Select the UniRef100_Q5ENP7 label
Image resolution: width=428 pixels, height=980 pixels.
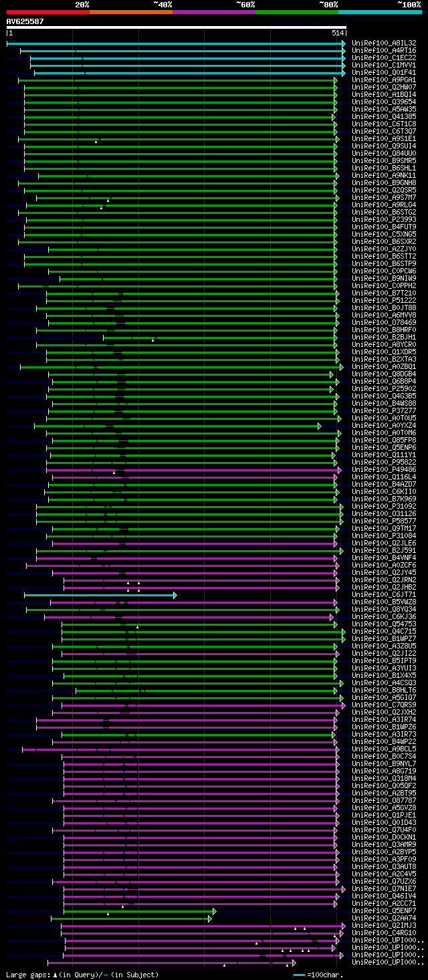tap(384, 910)
